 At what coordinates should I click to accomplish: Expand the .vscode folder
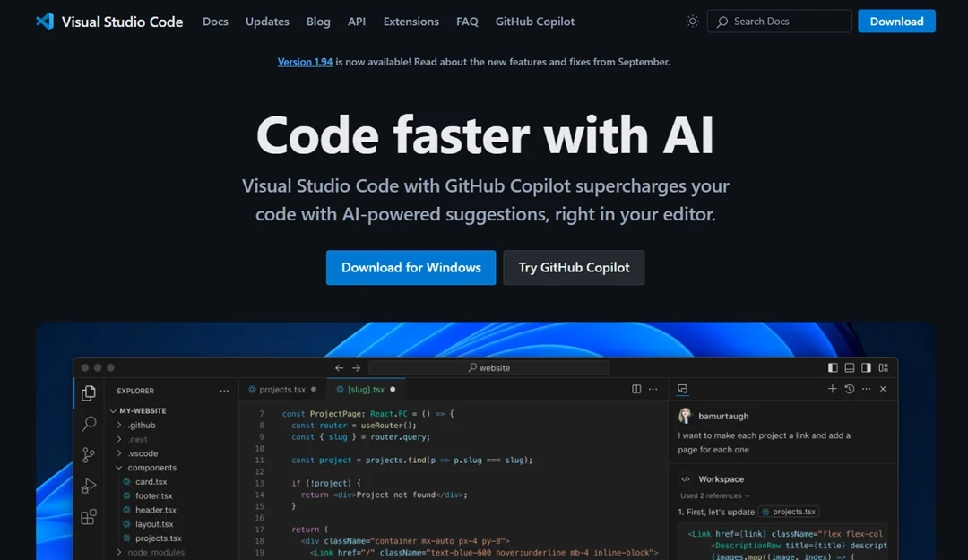(x=119, y=453)
